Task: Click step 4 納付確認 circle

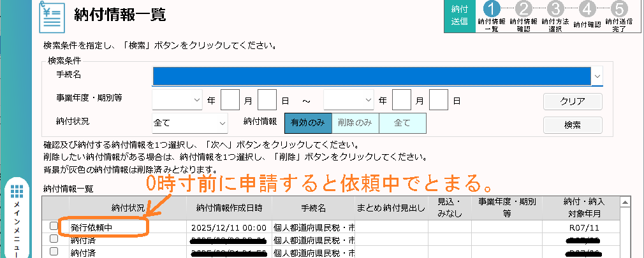Action: (x=587, y=9)
